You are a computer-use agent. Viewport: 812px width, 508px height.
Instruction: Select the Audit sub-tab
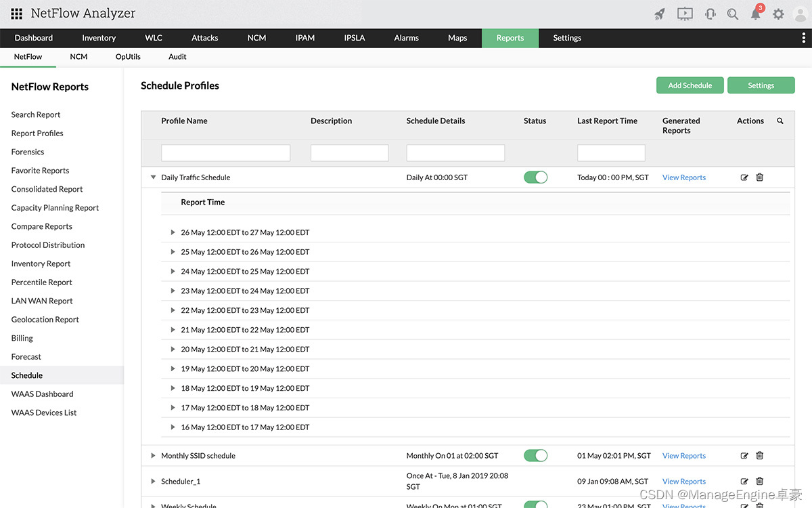click(177, 57)
